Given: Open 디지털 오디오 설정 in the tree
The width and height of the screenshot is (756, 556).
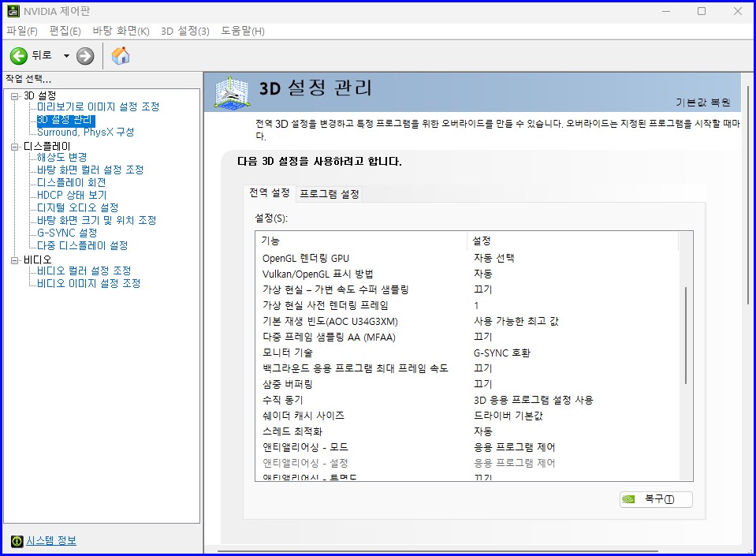Looking at the screenshot, I should pyautogui.click(x=77, y=207).
